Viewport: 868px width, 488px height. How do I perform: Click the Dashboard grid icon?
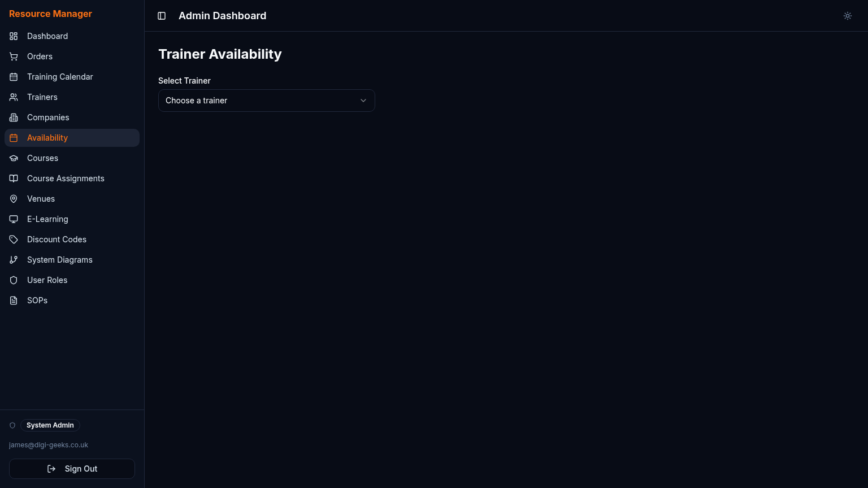(14, 36)
